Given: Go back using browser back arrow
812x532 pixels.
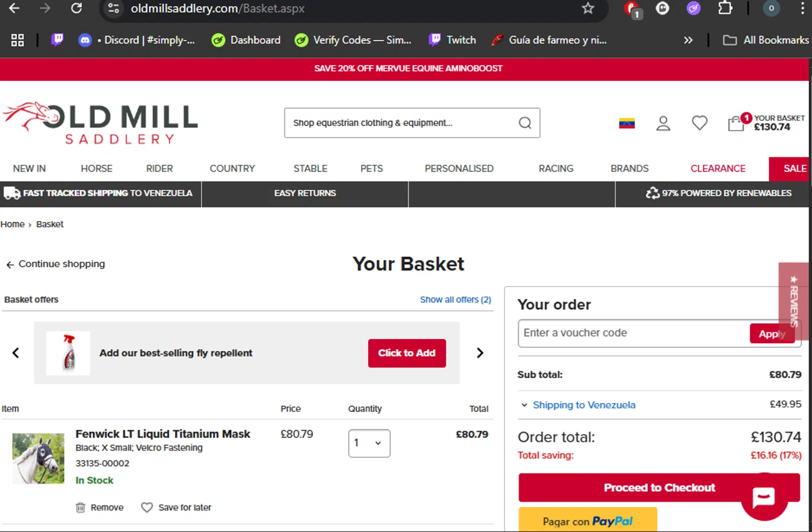Looking at the screenshot, I should (x=15, y=8).
